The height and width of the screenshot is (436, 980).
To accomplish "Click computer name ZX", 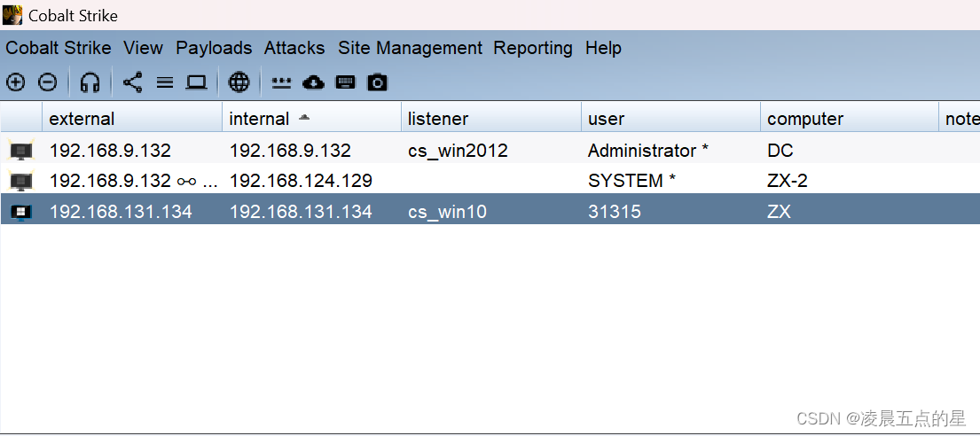I will (779, 213).
